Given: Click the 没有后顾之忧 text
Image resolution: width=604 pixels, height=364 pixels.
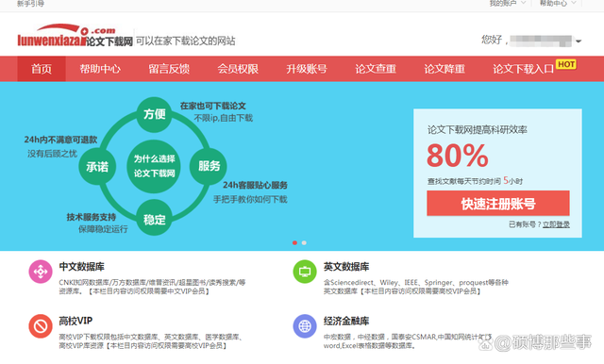Looking at the screenshot, I should click(53, 154).
